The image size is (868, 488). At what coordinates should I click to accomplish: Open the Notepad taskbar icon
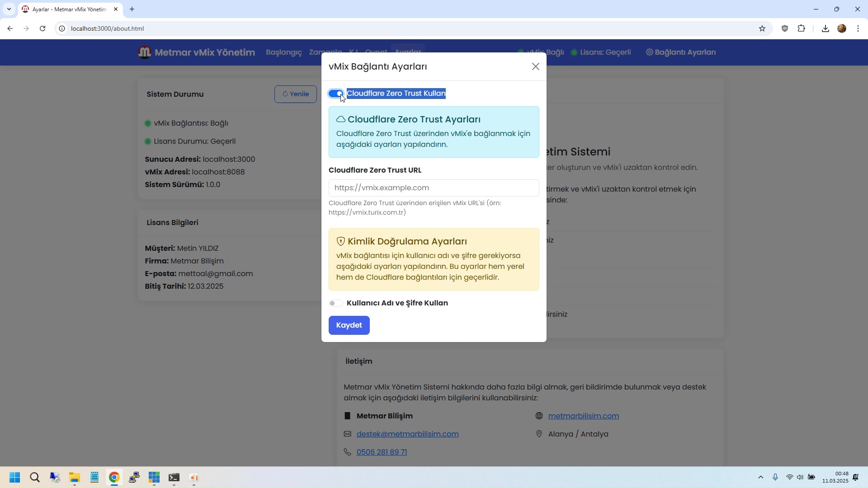tap(94, 478)
